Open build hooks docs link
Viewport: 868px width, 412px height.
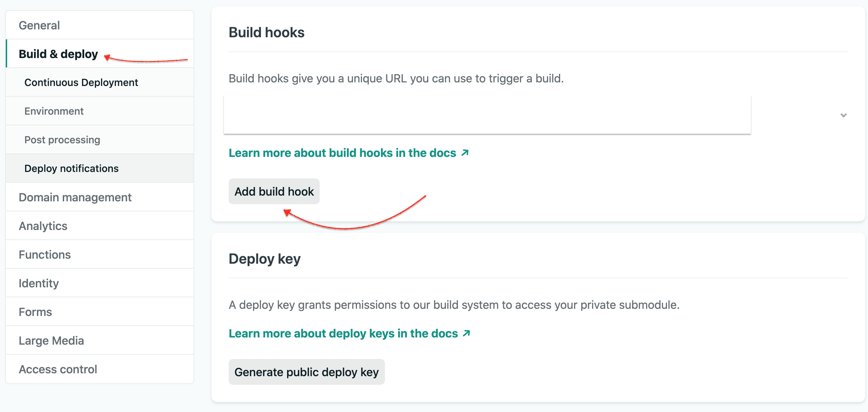pos(349,153)
